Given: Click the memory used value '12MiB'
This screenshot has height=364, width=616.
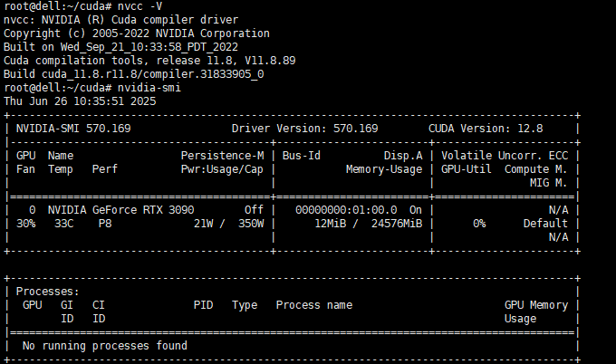Looking at the screenshot, I should click(x=331, y=224).
